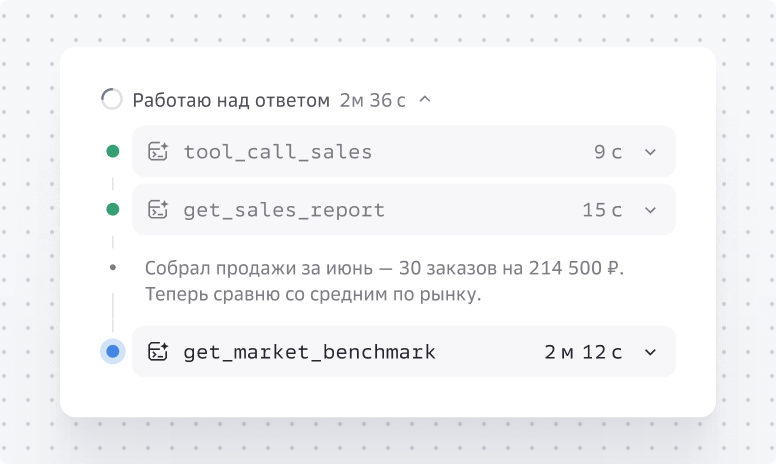Click the tool_call_sales terminal icon
The image size is (776, 464).
point(158,151)
